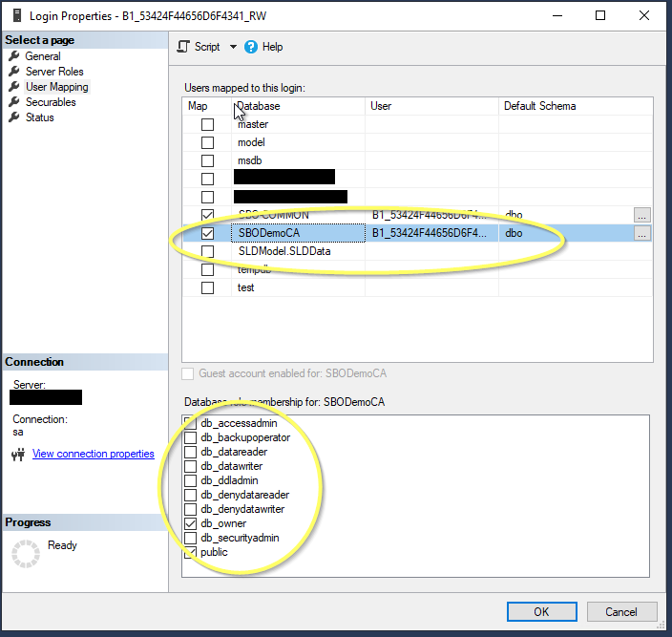This screenshot has height=637, width=672.
Task: Open the Server Roles page
Action: (54, 72)
